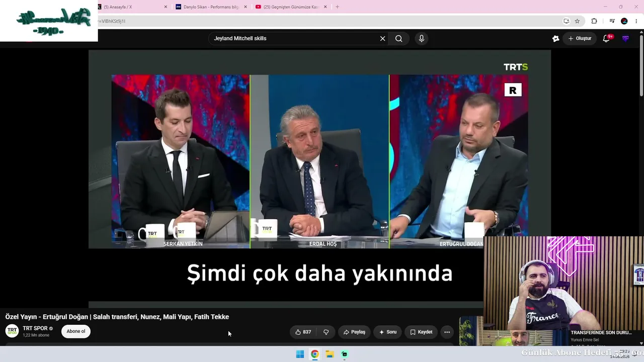This screenshot has height=362, width=644.
Task: Click the video title 'Özel Yayın - Ertuğrul Doğan'
Action: 117,317
